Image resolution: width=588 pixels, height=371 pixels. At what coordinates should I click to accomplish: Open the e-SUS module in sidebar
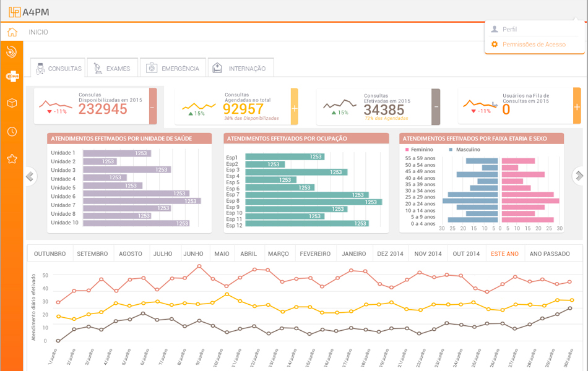[12, 77]
